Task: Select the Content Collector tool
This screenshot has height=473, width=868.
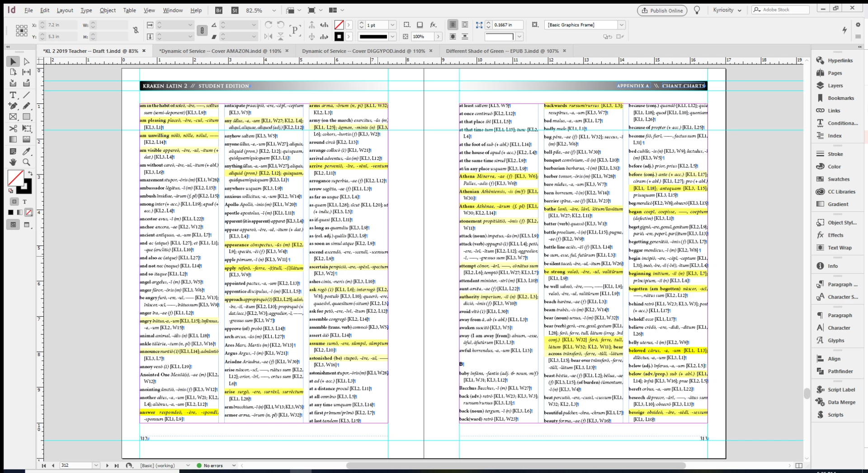Action: click(x=13, y=83)
